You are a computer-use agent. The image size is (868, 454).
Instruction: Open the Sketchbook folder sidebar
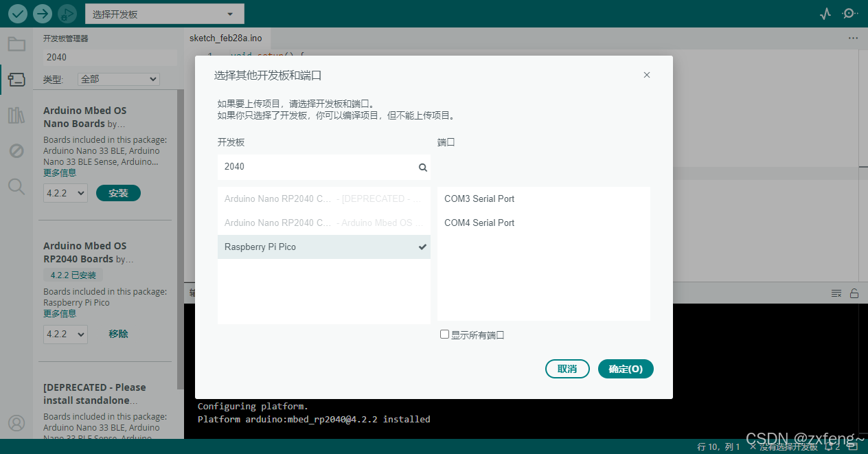coord(16,45)
